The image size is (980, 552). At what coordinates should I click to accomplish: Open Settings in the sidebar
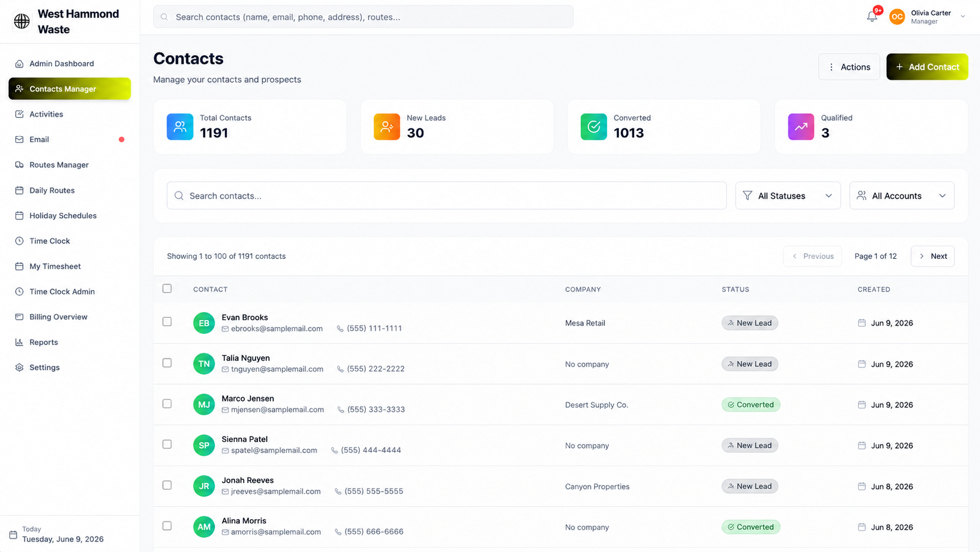click(70, 368)
